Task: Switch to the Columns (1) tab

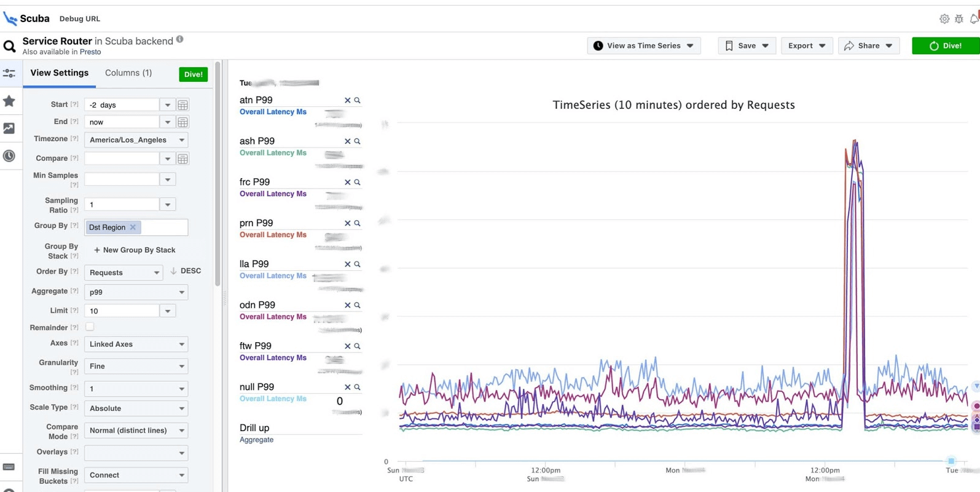Action: pyautogui.click(x=128, y=72)
